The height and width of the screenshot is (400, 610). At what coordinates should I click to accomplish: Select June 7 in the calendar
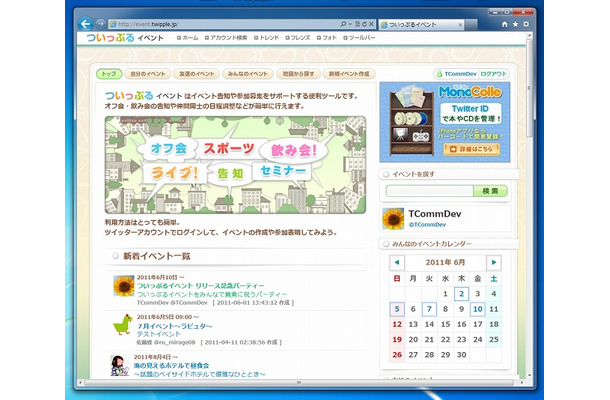click(x=429, y=309)
